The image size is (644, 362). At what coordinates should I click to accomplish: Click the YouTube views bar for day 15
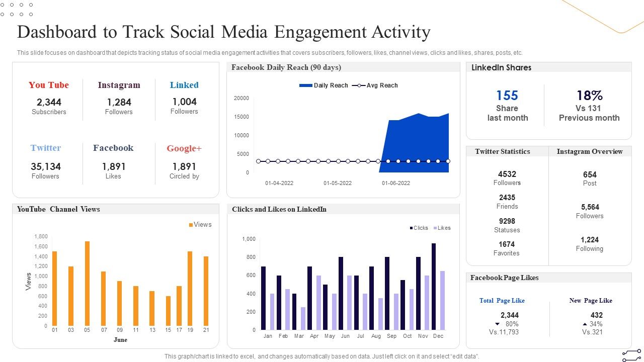point(168,311)
